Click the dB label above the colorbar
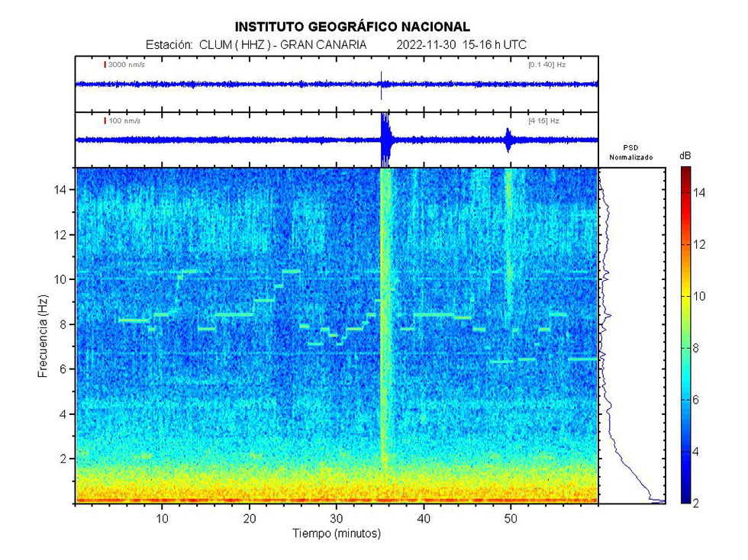The image size is (748, 560). tap(685, 156)
